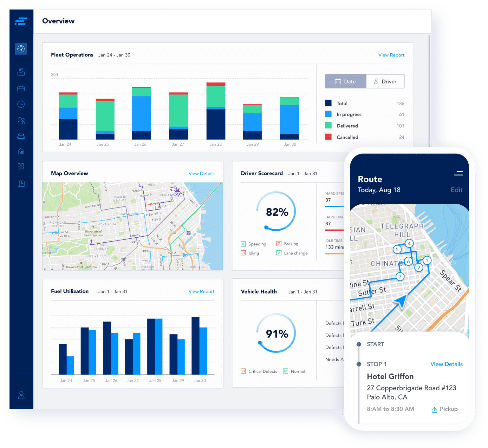The height and width of the screenshot is (448, 488).
Task: Click the 82% driver score gauge
Action: click(x=276, y=211)
